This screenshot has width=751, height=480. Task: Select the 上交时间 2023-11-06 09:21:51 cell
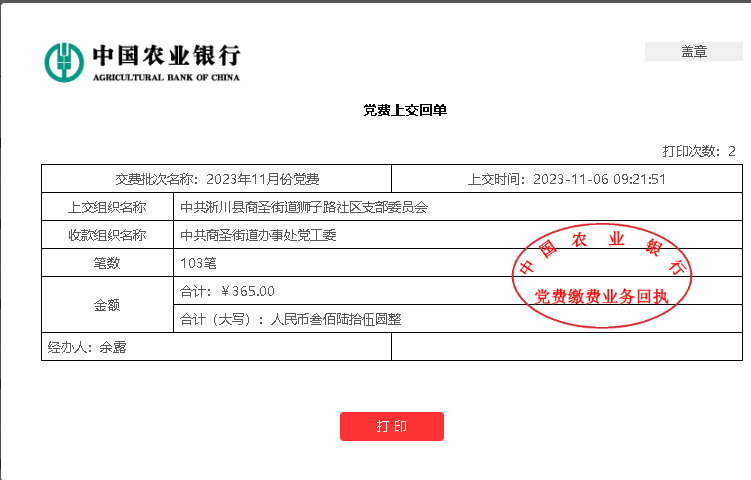pos(567,179)
